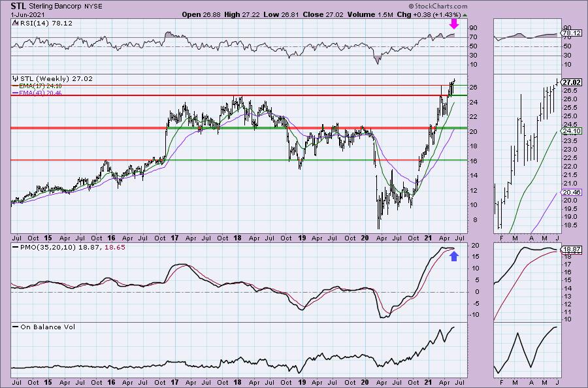The height and width of the screenshot is (388, 588).
Task: Click the boxed 18.87 PMO tag at right
Action: coord(572,250)
